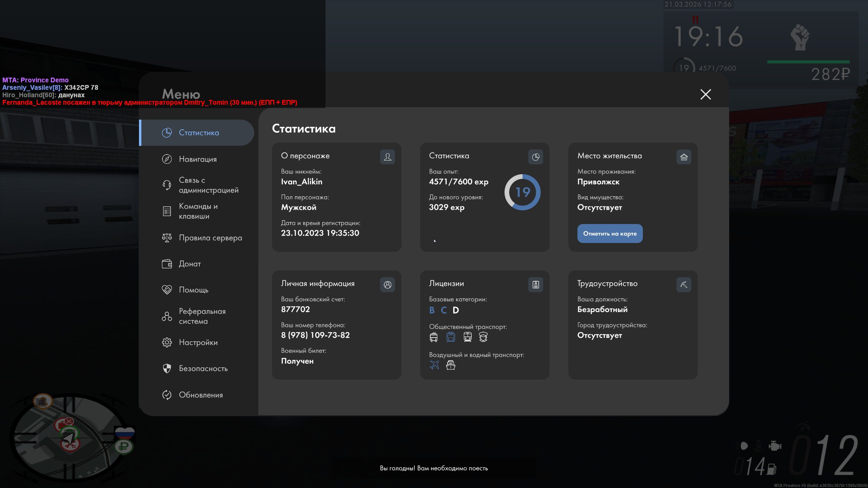Screen dimensions: 868x488
Task: Click the avatar icon in Личная информация card
Action: click(x=388, y=285)
